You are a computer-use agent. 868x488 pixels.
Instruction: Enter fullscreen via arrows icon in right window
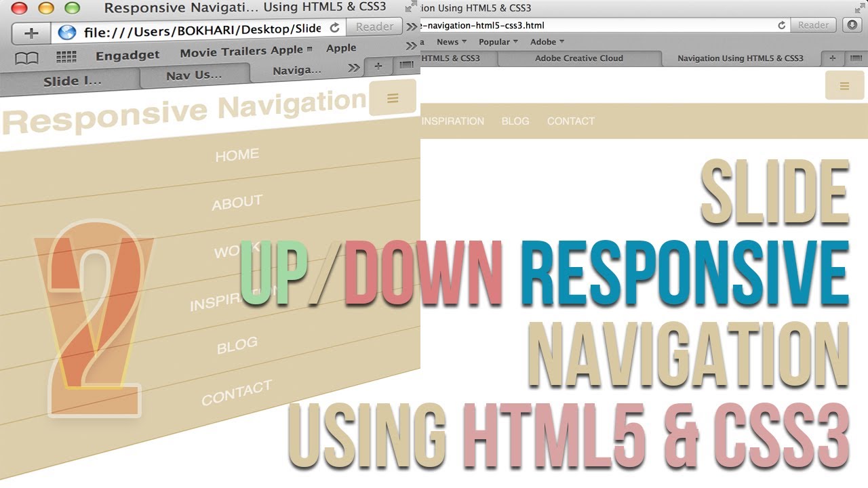coord(859,7)
